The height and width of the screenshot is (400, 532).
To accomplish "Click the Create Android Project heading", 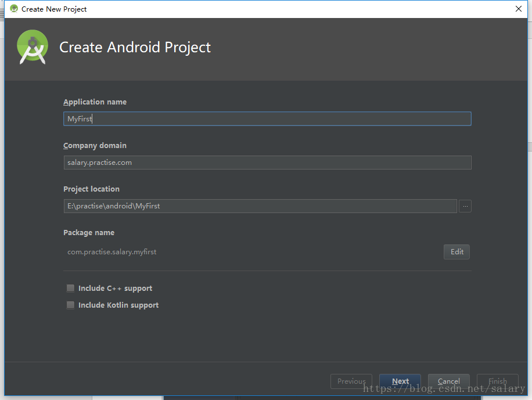I will click(x=135, y=47).
